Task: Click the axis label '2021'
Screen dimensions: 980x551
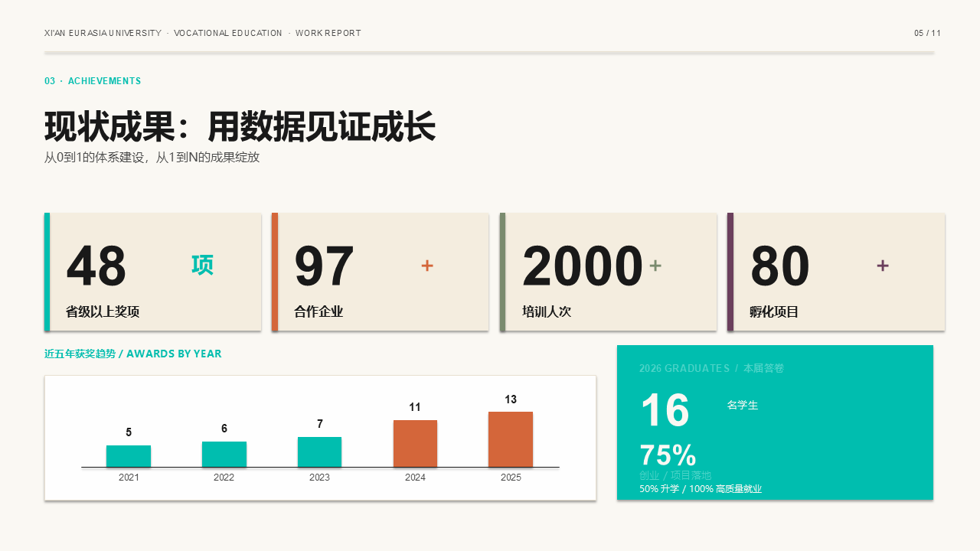Action: [129, 478]
